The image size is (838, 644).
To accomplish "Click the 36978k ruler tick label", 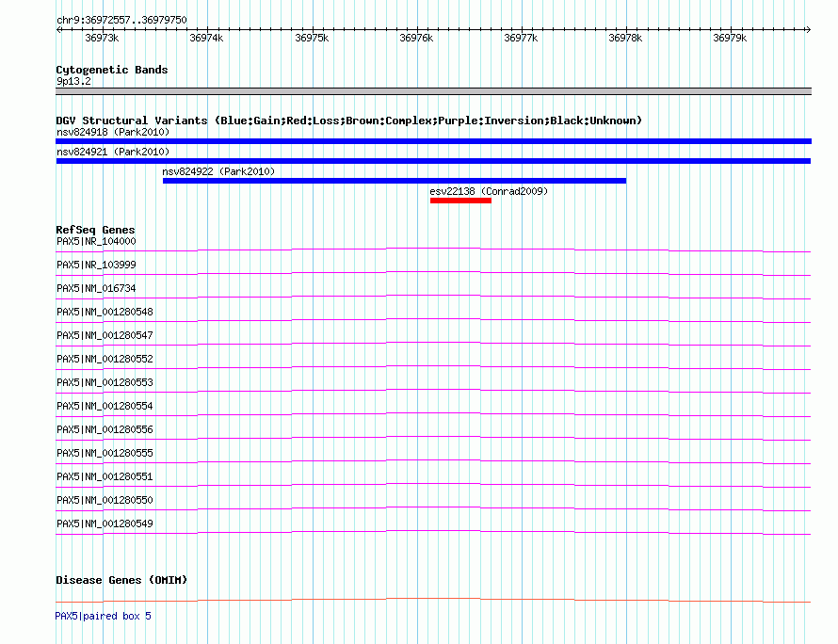I will coord(625,38).
